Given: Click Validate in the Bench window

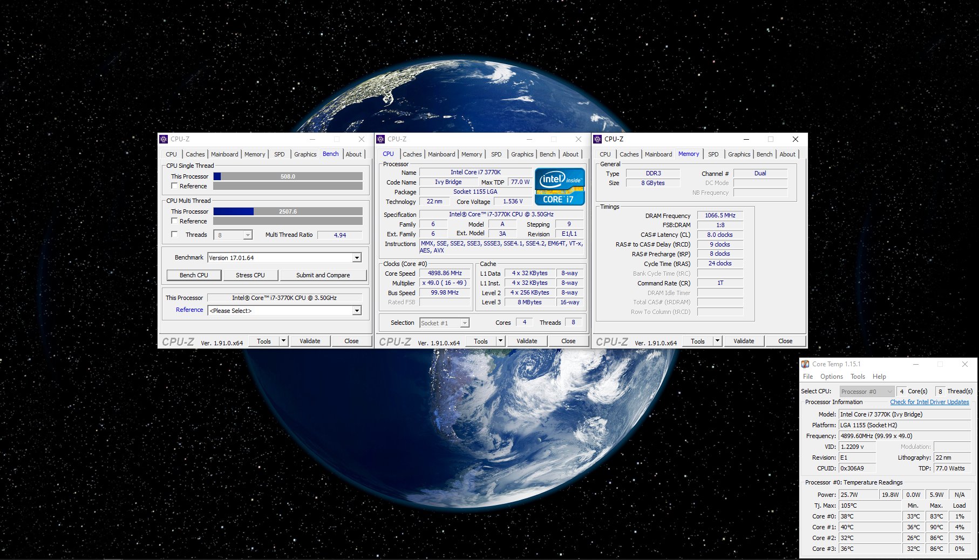Looking at the screenshot, I should [310, 341].
